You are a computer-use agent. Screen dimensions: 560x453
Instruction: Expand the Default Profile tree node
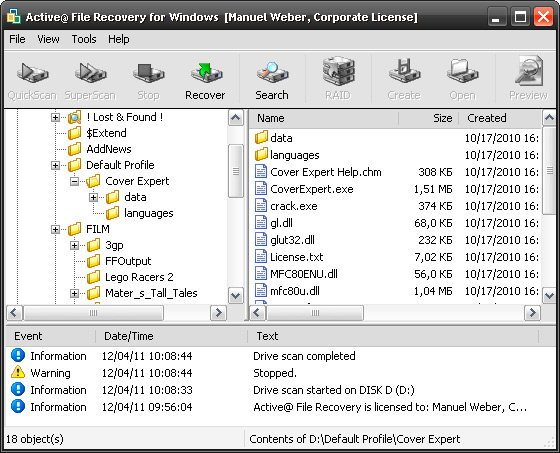point(55,165)
